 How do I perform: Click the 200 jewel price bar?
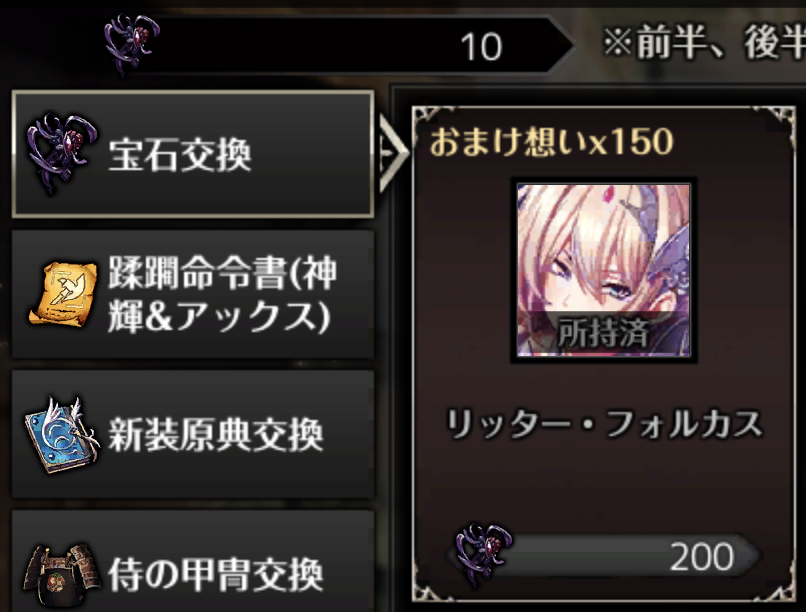[604, 555]
